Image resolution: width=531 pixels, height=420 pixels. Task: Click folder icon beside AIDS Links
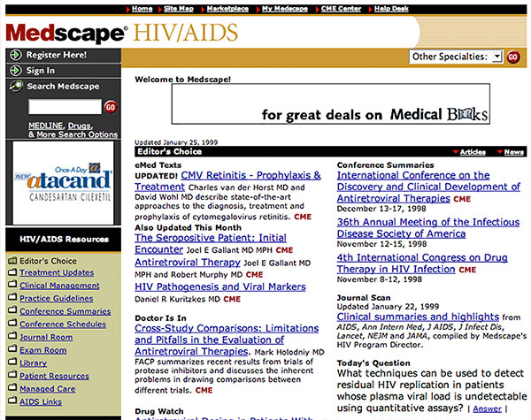(12, 401)
